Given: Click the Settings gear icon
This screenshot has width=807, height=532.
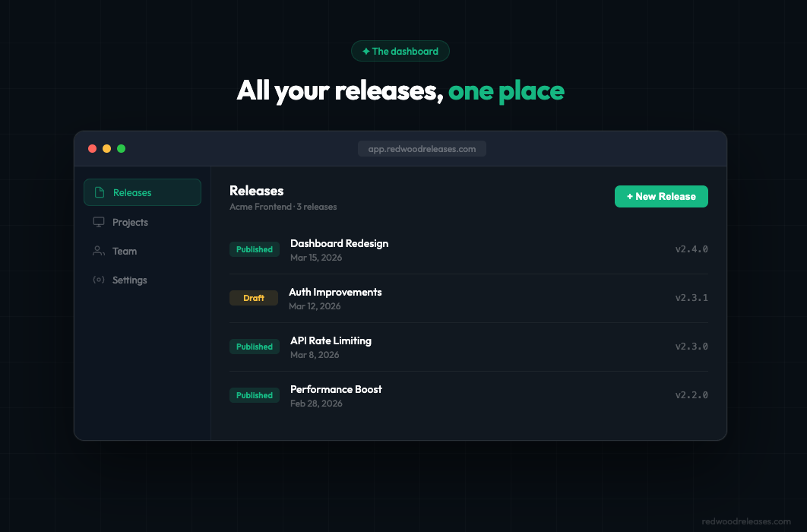Looking at the screenshot, I should 98,280.
